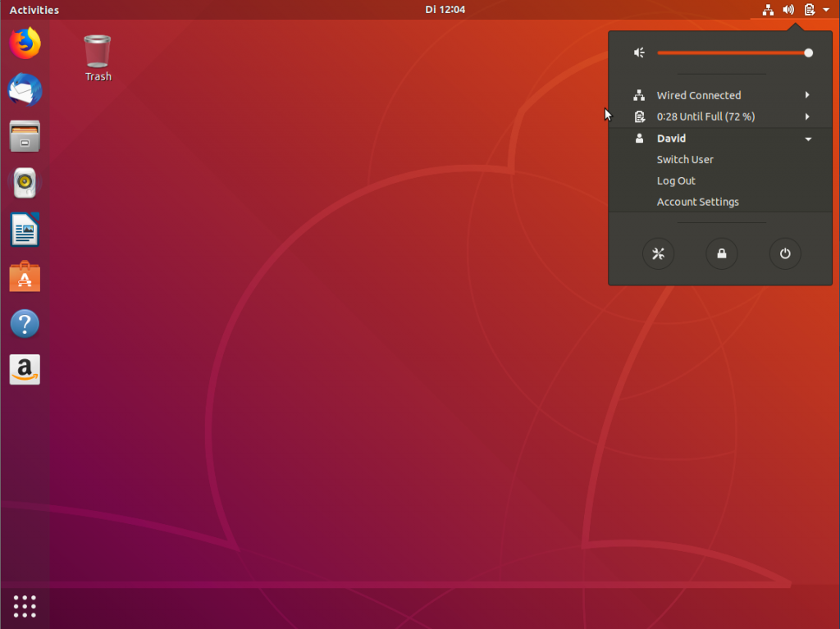Image resolution: width=840 pixels, height=629 pixels.
Task: Click the network icon in top bar
Action: (x=768, y=10)
